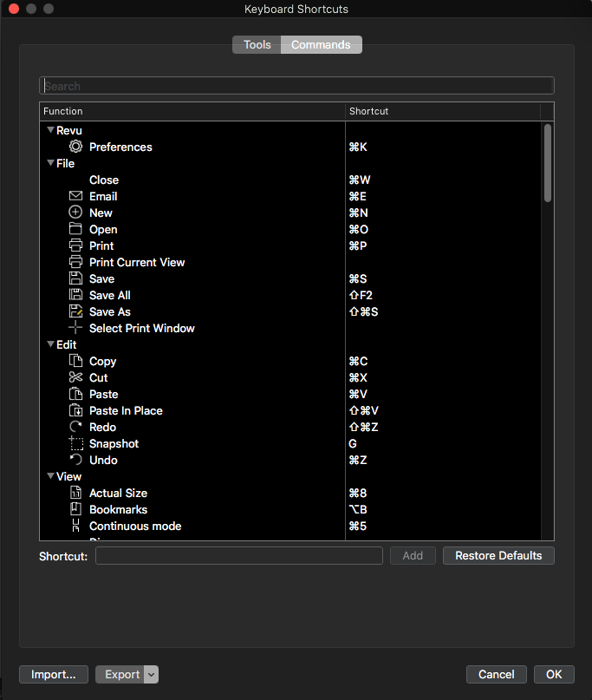
Task: Click the function list vertical scrollbar
Action: point(548,163)
